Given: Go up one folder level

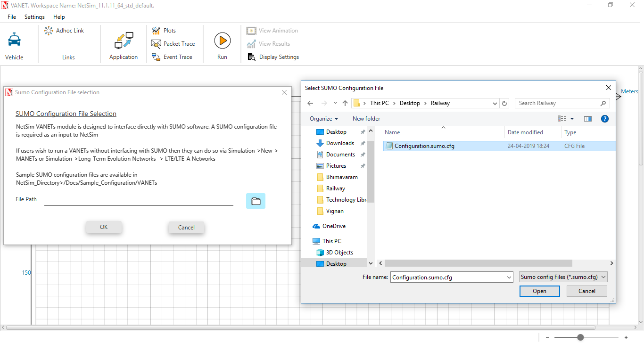Looking at the screenshot, I should coord(345,103).
